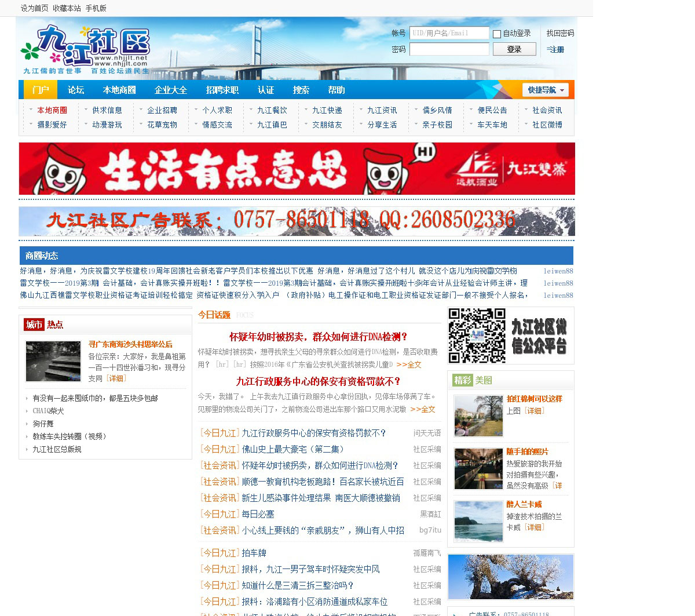Viewport: 695px width, 616px height.
Task: Open the 九江社区 WeChat QR code image
Action: click(x=477, y=336)
